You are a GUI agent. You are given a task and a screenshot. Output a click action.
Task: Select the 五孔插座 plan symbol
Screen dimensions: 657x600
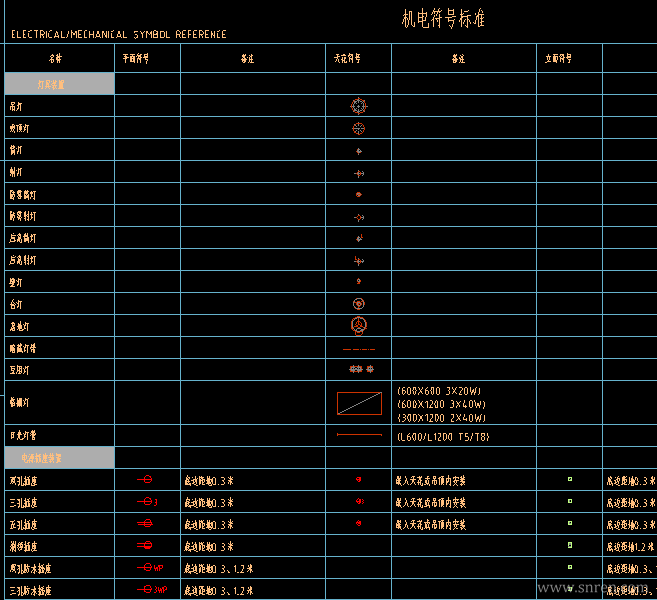click(x=145, y=523)
